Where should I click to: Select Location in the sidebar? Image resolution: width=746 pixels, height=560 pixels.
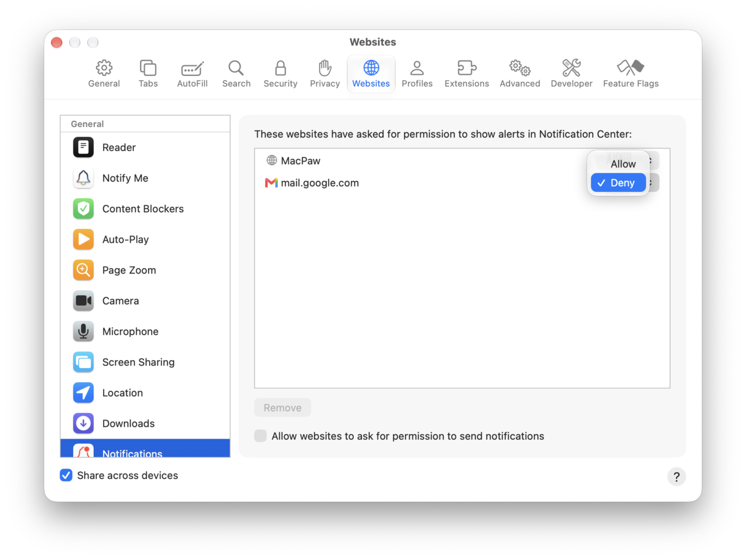(x=145, y=393)
